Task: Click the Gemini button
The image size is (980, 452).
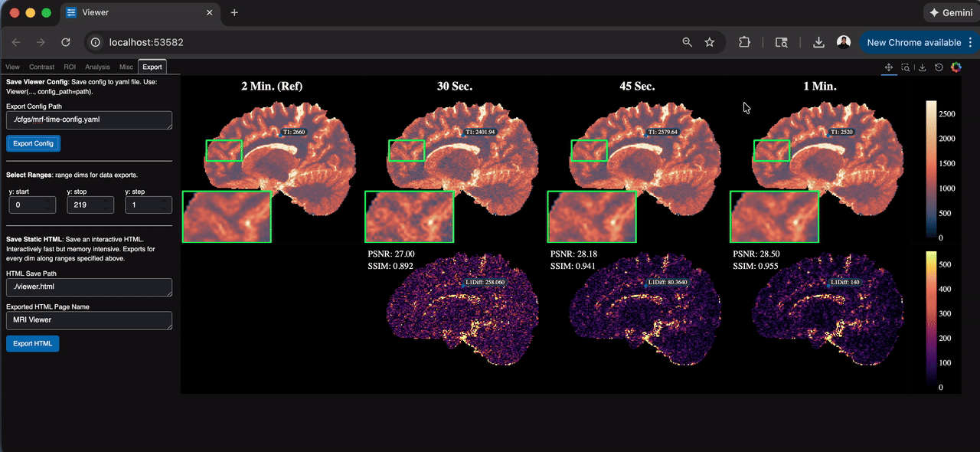Action: (949, 12)
